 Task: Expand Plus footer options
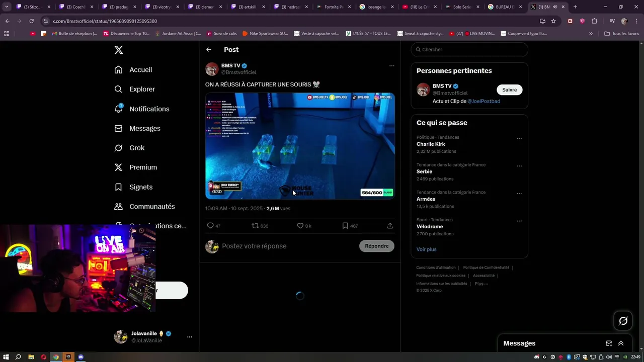481,284
